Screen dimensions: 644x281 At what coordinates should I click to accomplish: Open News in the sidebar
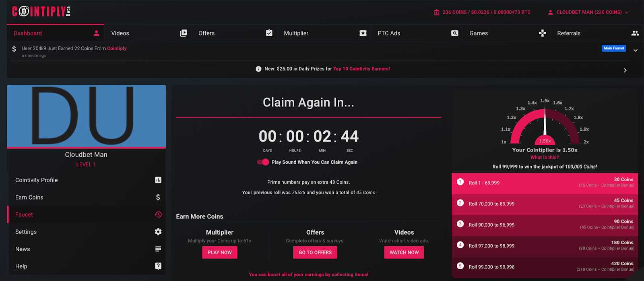[86, 249]
